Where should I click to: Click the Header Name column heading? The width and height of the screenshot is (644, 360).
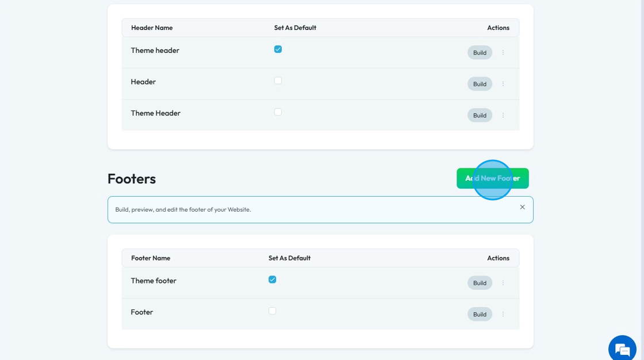click(x=152, y=28)
